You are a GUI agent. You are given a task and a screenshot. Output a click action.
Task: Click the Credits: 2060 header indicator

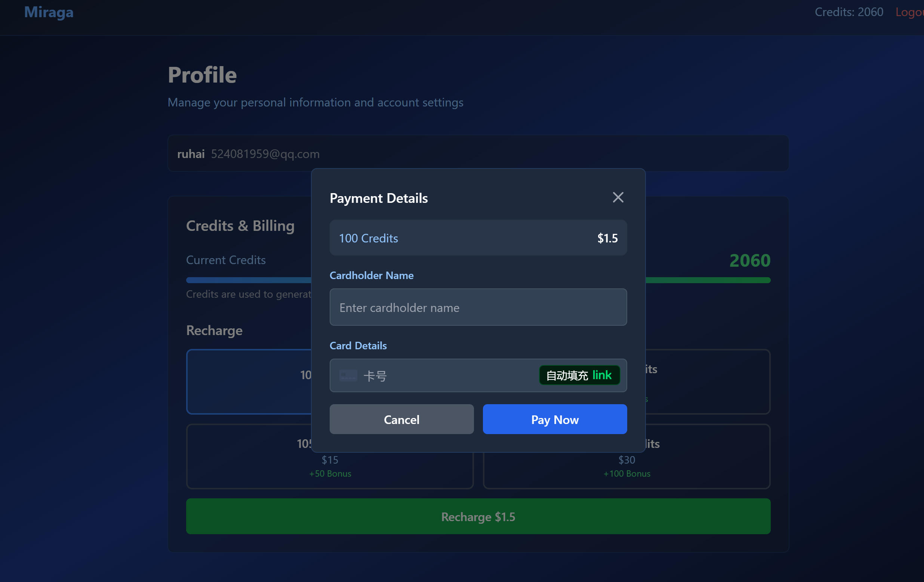pyautogui.click(x=848, y=12)
